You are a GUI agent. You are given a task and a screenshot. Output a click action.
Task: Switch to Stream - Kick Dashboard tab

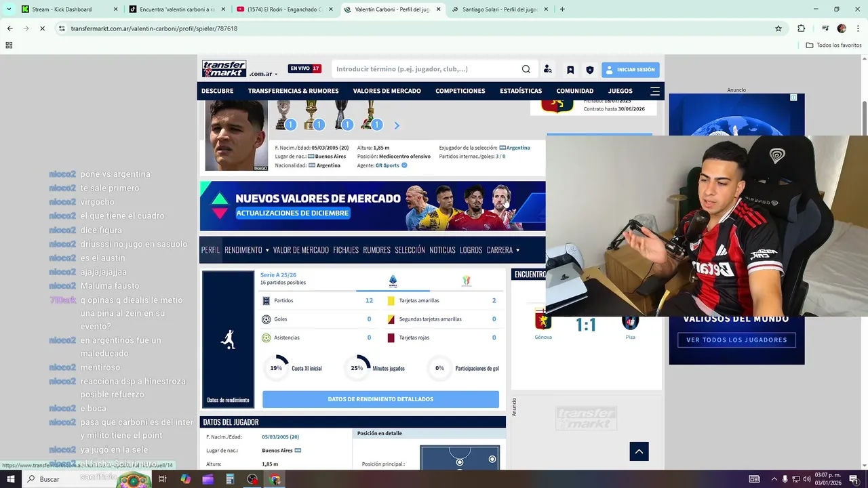[70, 9]
